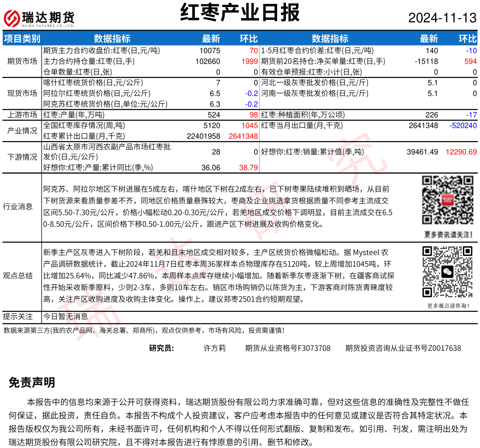Image resolution: width=480 pixels, height=448 pixels.
Task: Click the 更多资讯请关注 caption
Action: [x=447, y=234]
